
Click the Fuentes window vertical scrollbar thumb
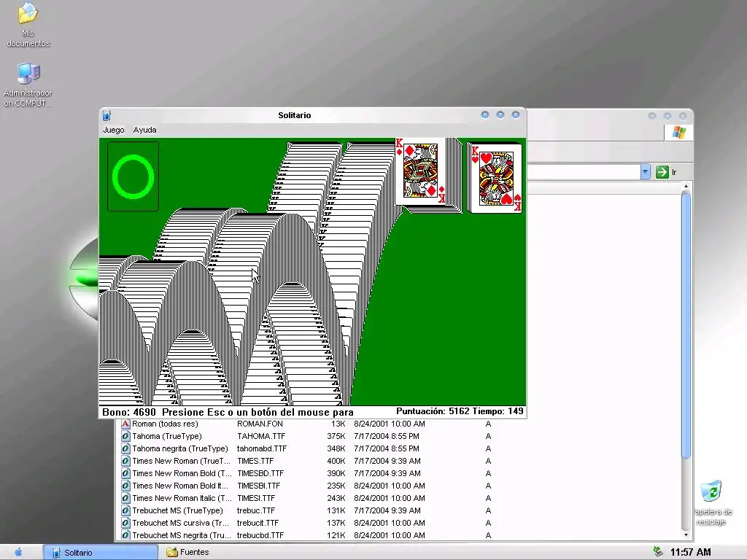tap(686, 325)
